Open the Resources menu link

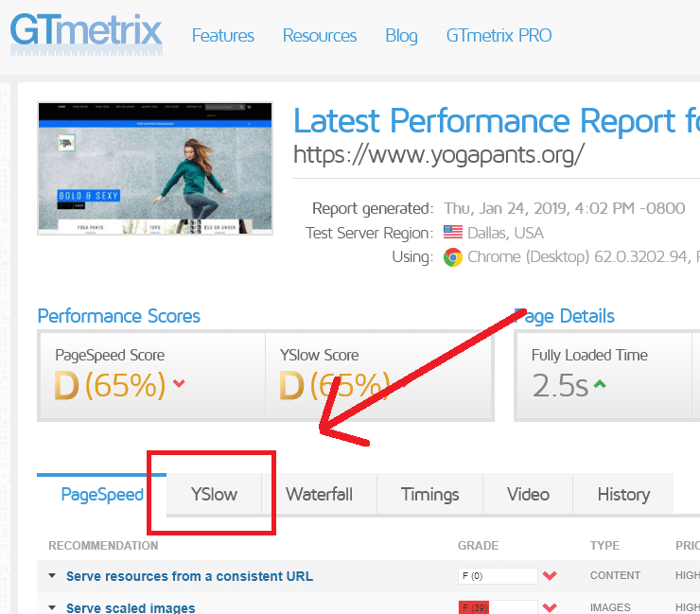[x=320, y=36]
